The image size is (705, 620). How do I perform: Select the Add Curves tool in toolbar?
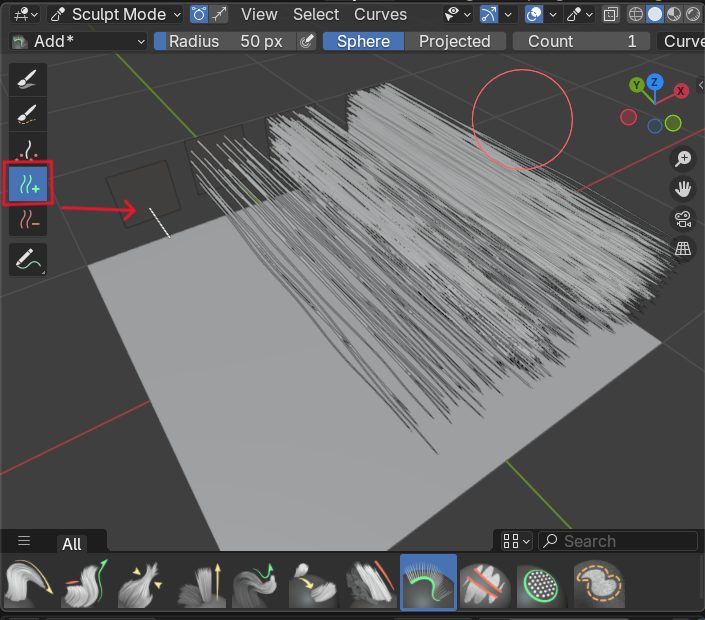(x=28, y=183)
